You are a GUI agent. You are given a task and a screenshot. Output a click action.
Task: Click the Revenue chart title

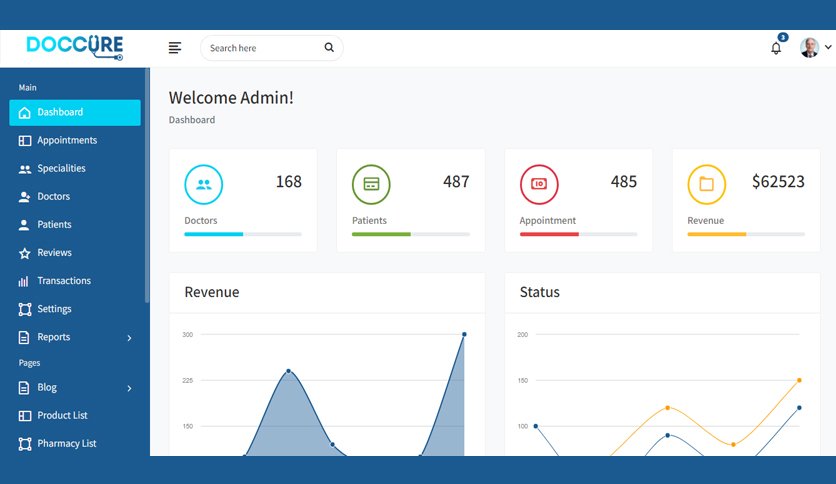[212, 292]
